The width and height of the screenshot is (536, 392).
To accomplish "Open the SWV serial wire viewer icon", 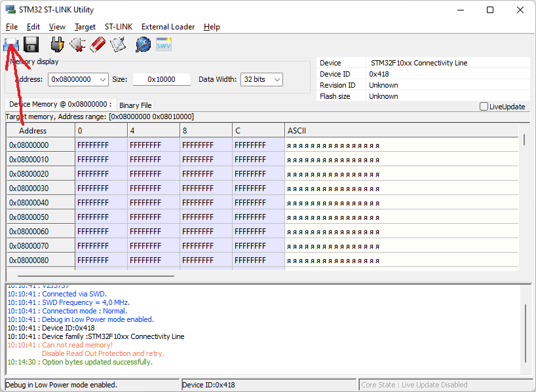I will pos(164,45).
